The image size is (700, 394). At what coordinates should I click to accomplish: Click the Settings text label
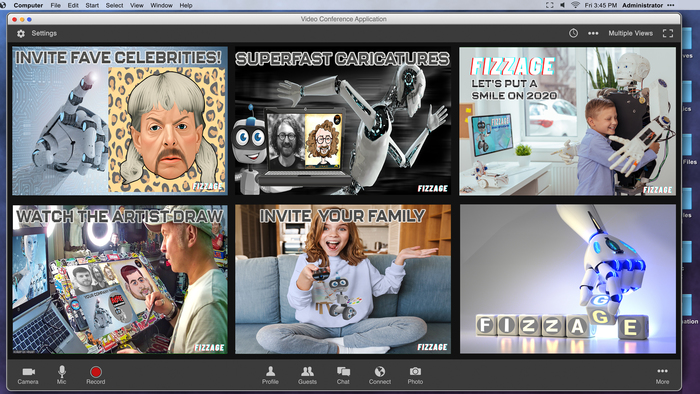44,33
